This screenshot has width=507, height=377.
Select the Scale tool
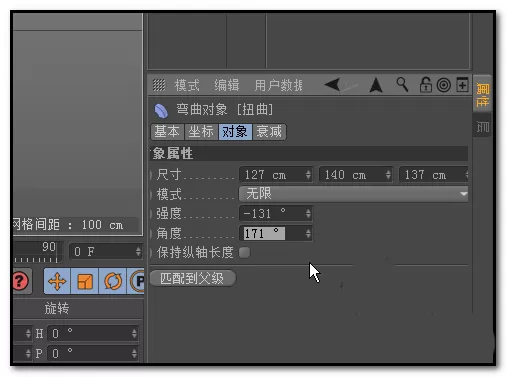(85, 281)
